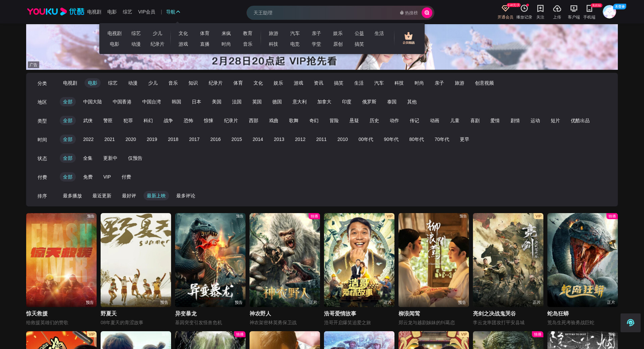Open the not-logged-in user avatar

609,12
